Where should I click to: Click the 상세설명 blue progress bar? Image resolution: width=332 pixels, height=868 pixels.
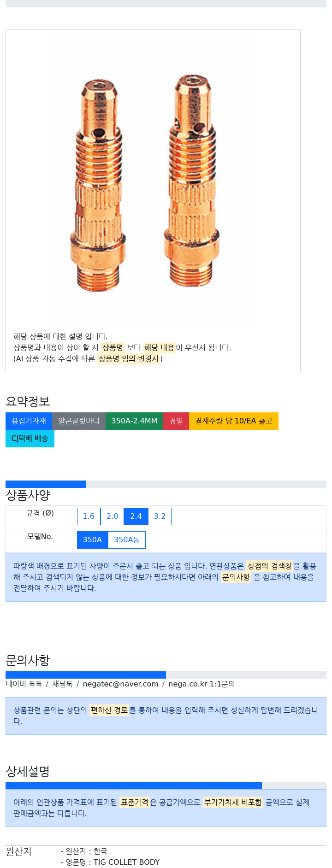click(x=134, y=786)
